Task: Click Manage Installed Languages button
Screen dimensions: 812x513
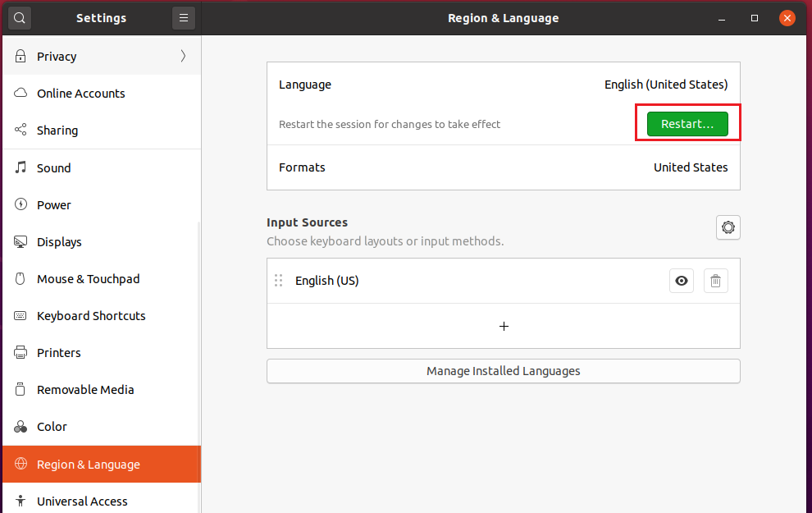Action: [503, 371]
